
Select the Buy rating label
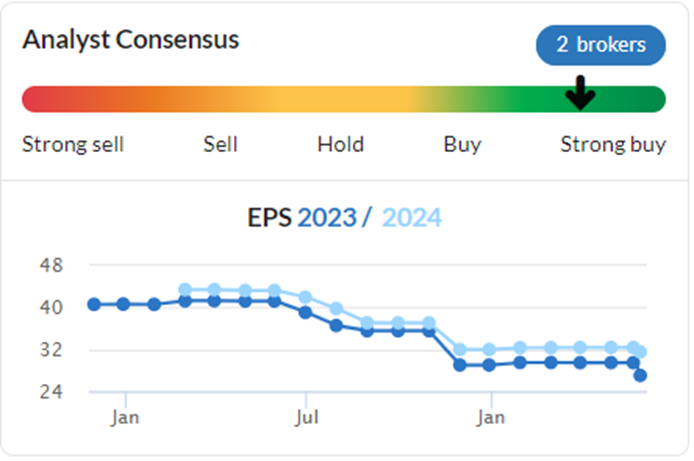(462, 145)
